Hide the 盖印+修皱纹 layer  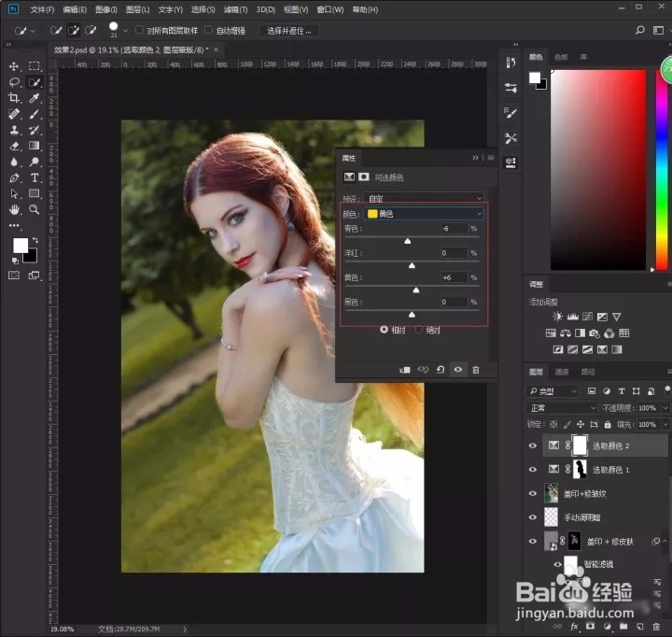pyautogui.click(x=533, y=493)
